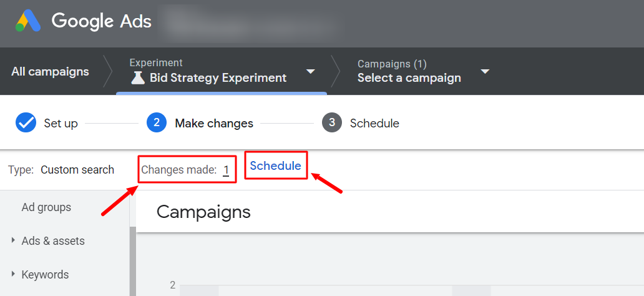
Task: Jump to the Schedule step label
Action: point(374,124)
